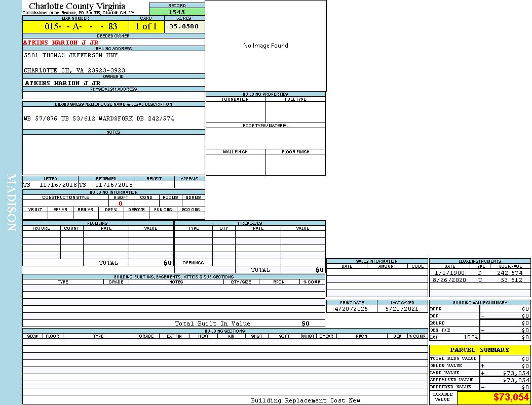Click the print date 4/20/2025
Screen dimensions: 532x405
tap(352, 309)
